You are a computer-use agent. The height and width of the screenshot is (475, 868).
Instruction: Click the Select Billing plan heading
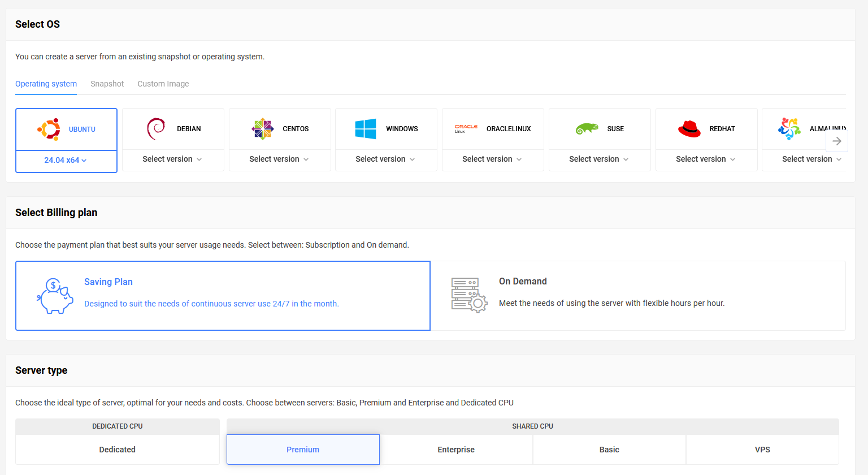[56, 213]
